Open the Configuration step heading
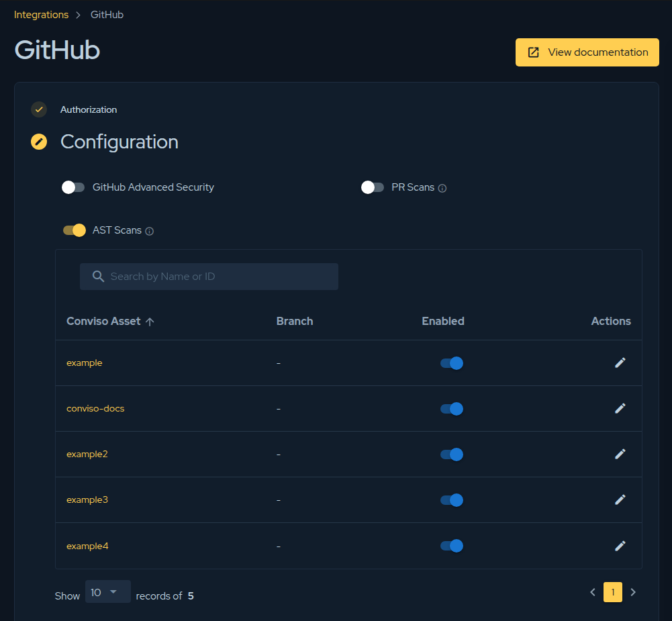Image resolution: width=672 pixels, height=621 pixels. click(119, 142)
